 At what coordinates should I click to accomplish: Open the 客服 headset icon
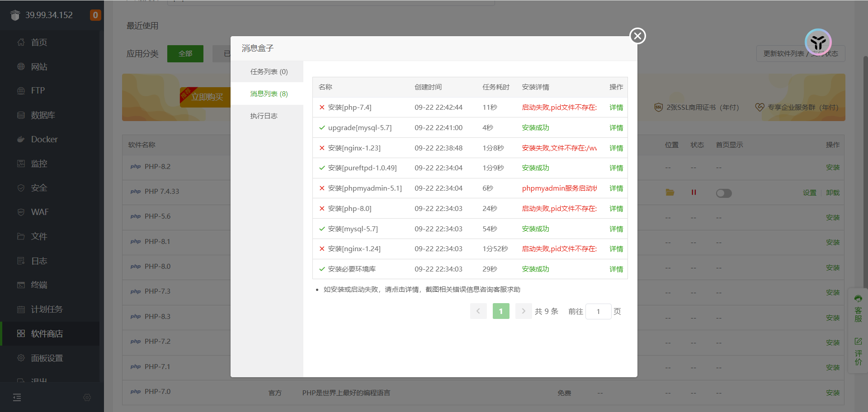click(858, 299)
